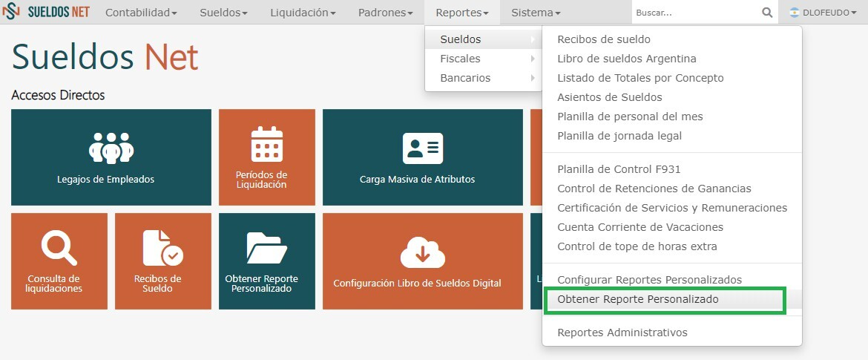Viewport: 868px width, 360px height.
Task: Open the Períodos de Liquidación calendar tile
Action: click(x=267, y=157)
